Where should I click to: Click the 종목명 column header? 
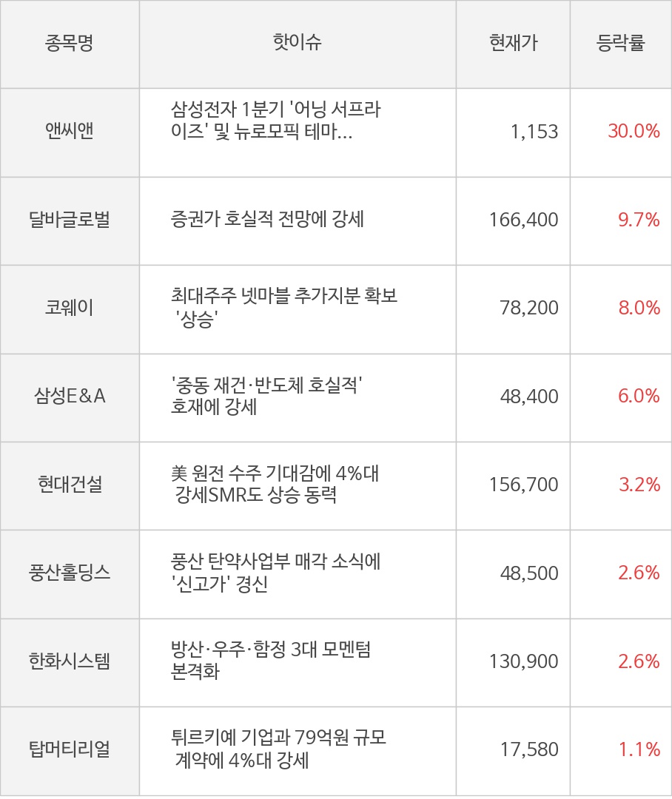click(69, 44)
